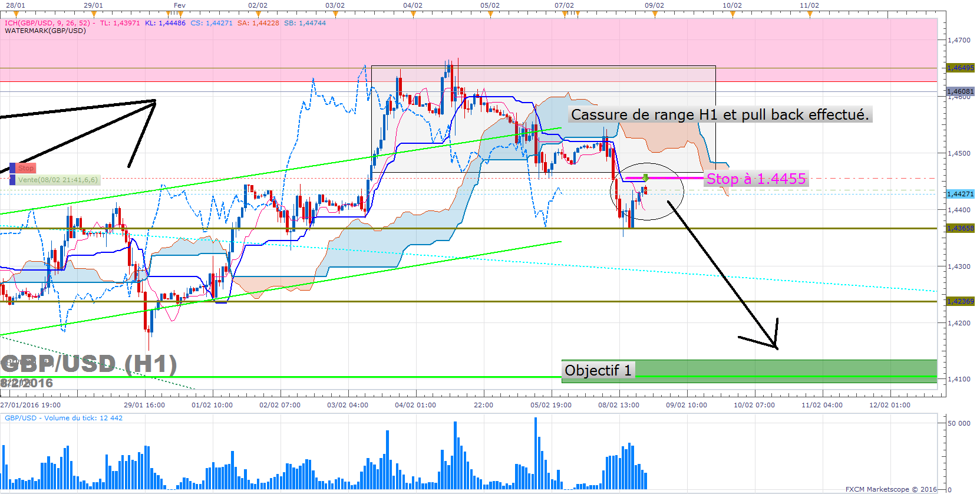Click the TL: 1,43971 Ichimoku value
This screenshot has width=980, height=494.
(120, 23)
